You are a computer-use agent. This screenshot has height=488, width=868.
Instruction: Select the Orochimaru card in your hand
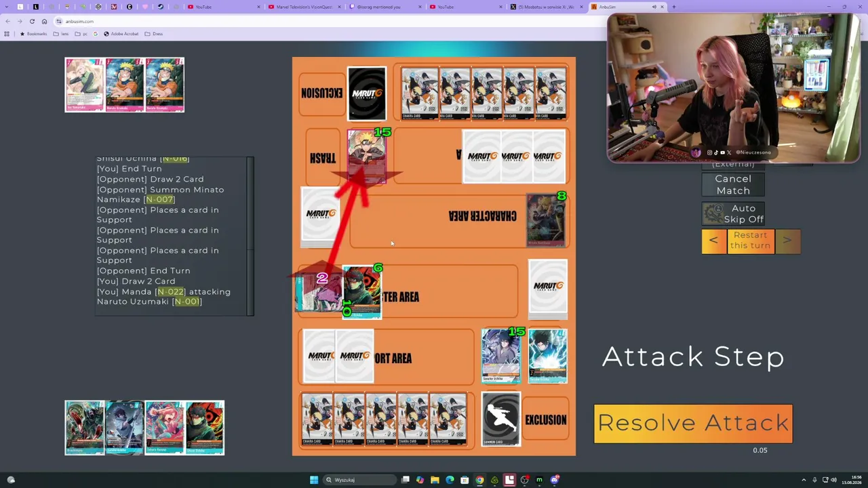85,428
